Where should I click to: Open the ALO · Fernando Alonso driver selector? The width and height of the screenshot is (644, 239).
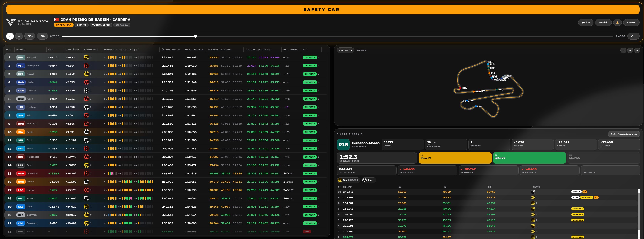[x=624, y=134]
